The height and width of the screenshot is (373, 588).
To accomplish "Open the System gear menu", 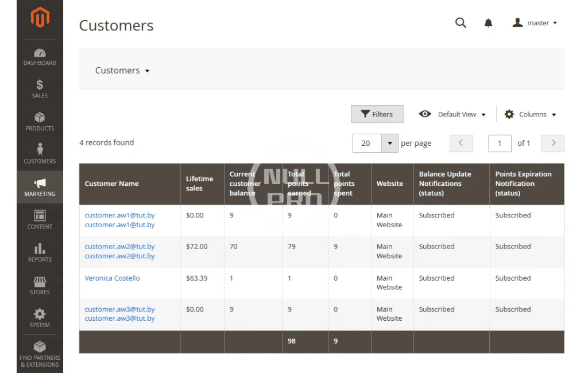I will tap(40, 317).
